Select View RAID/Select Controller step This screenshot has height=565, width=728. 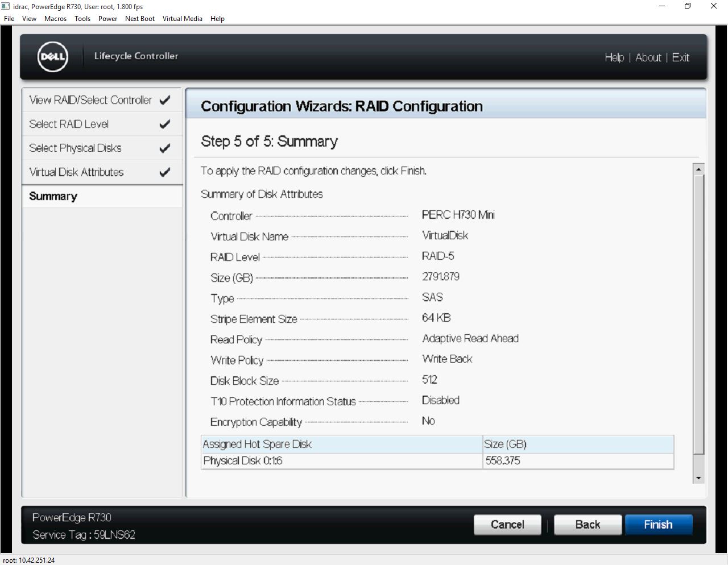point(102,100)
